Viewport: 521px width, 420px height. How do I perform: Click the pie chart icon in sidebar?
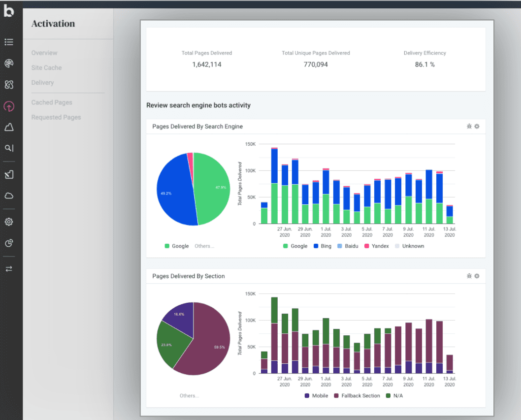(x=9, y=243)
